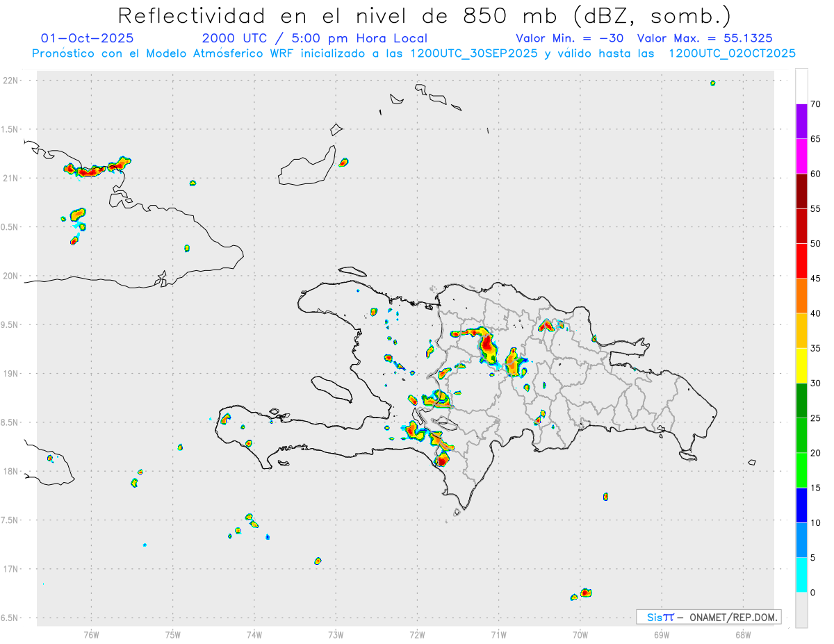
Task: Click the 'Valor Max. = 55.1325' text
Action: tap(704, 38)
